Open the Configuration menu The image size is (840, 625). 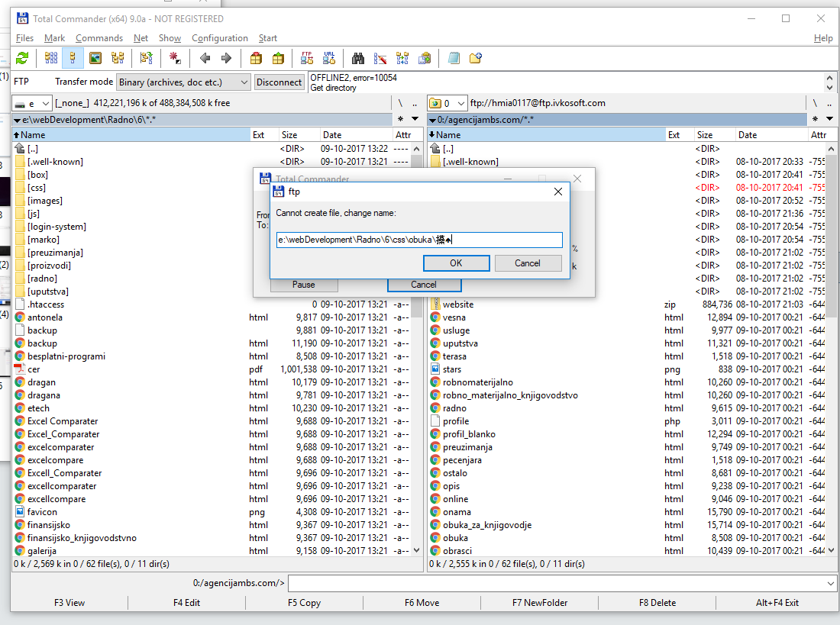219,38
